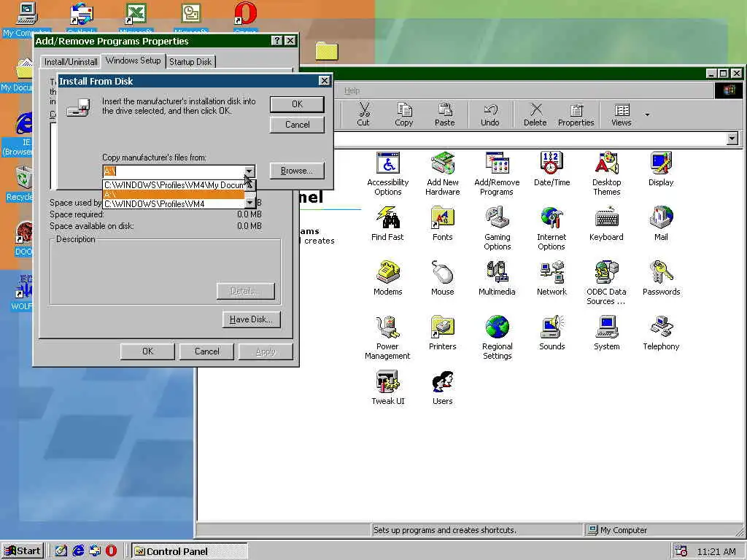Screen dimensions: 747x560
Task: Open the Fonts folder icon
Action: click(443, 223)
